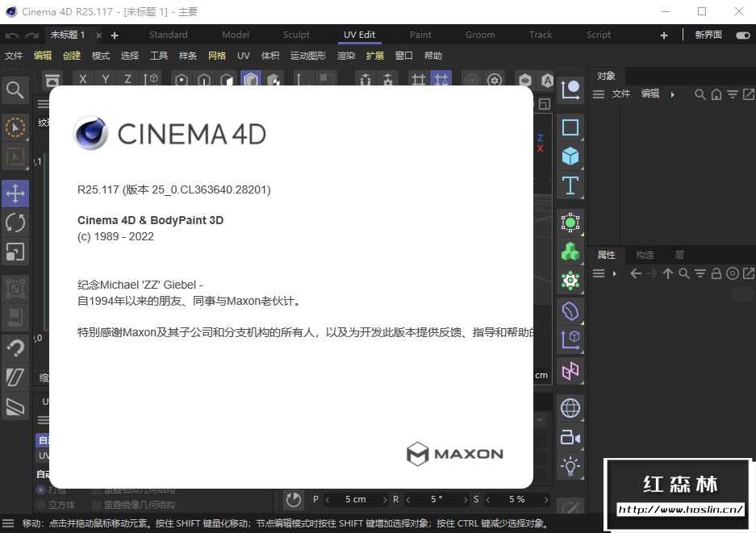Click the filter icon in Objects panel
The height and width of the screenshot is (533, 756).
pyautogui.click(x=733, y=94)
